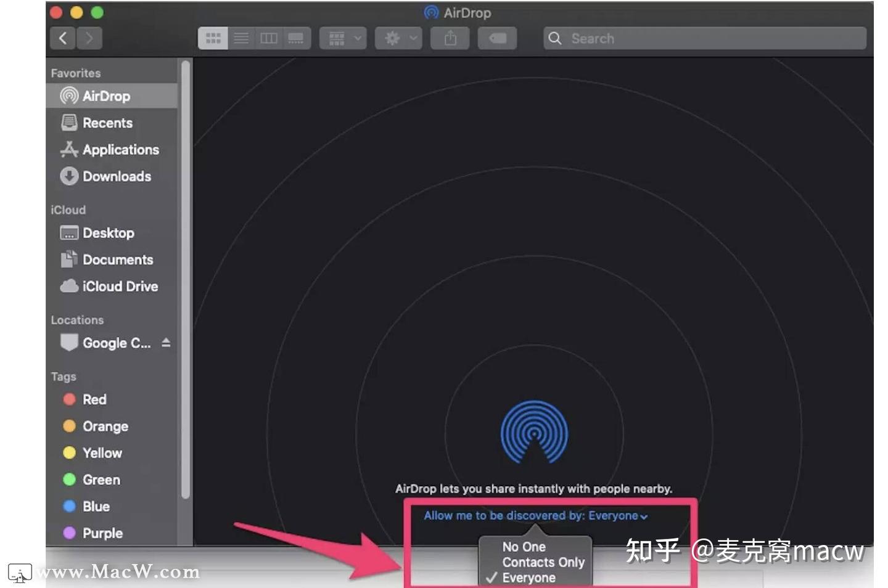Select the Orange tag
Screen dimensions: 888x588
pos(112,427)
